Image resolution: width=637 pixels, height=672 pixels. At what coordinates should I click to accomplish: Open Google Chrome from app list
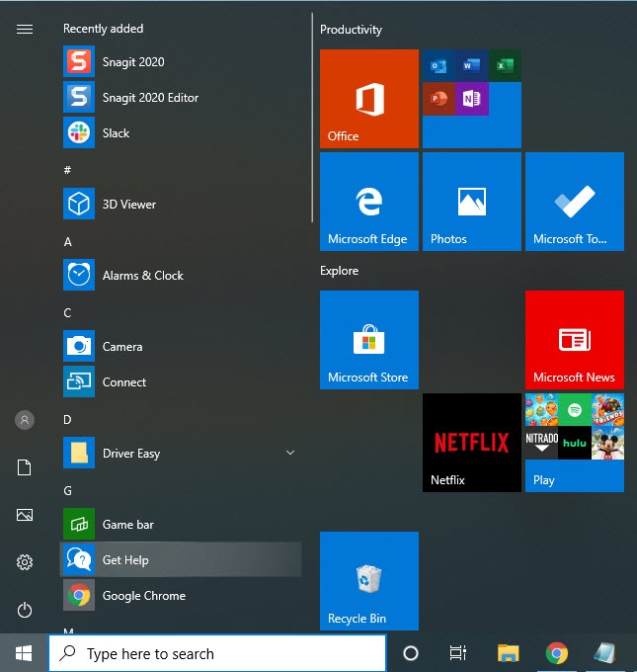pyautogui.click(x=143, y=596)
